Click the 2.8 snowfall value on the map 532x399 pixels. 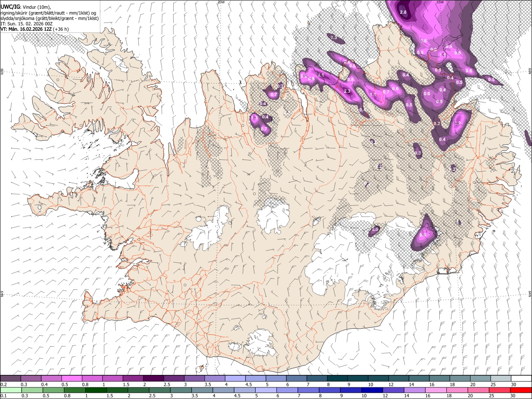(x=403, y=12)
